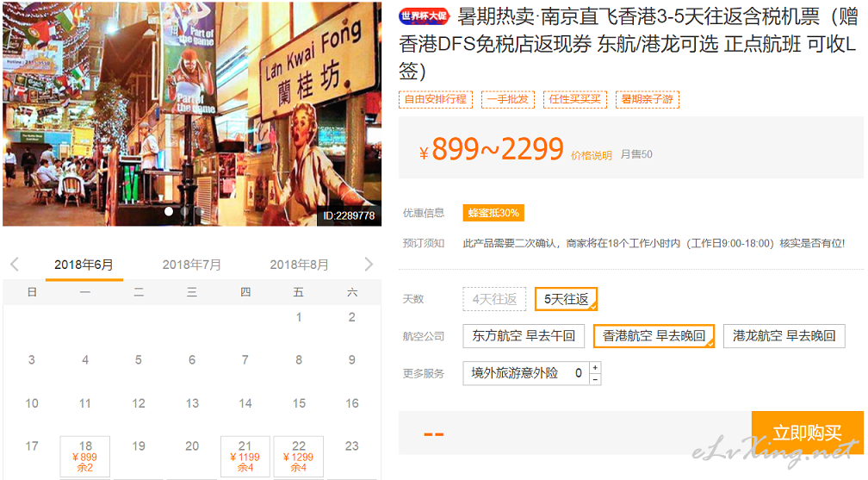Click calendar date 11
The width and height of the screenshot is (868, 480).
point(84,403)
